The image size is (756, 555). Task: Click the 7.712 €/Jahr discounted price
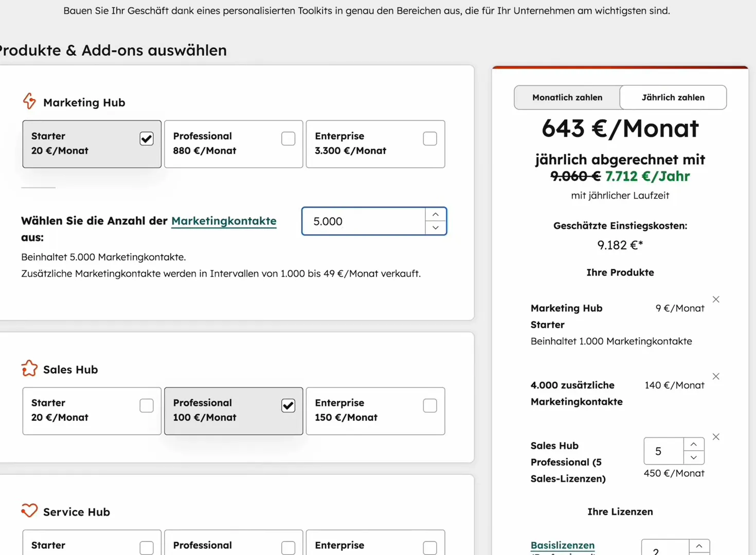pos(647,176)
